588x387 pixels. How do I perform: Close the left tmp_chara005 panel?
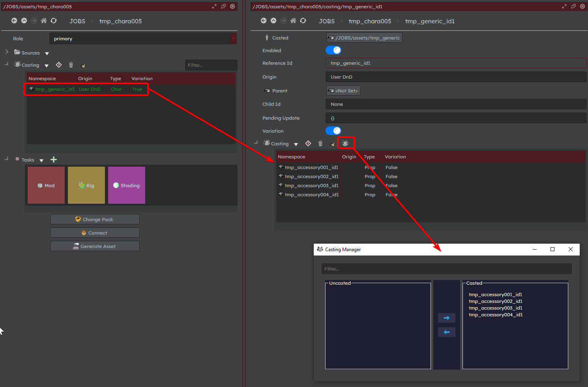(232, 6)
